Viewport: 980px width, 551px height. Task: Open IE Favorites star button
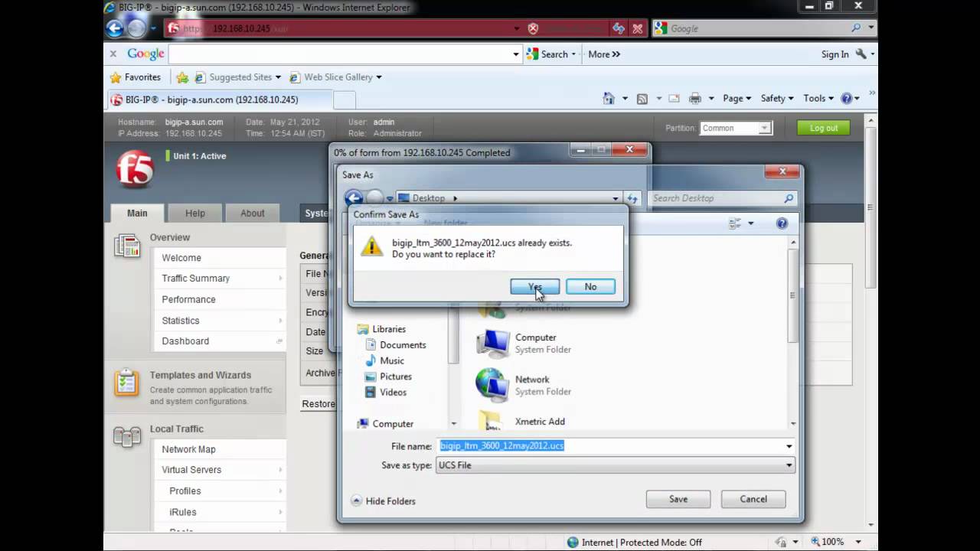[136, 77]
